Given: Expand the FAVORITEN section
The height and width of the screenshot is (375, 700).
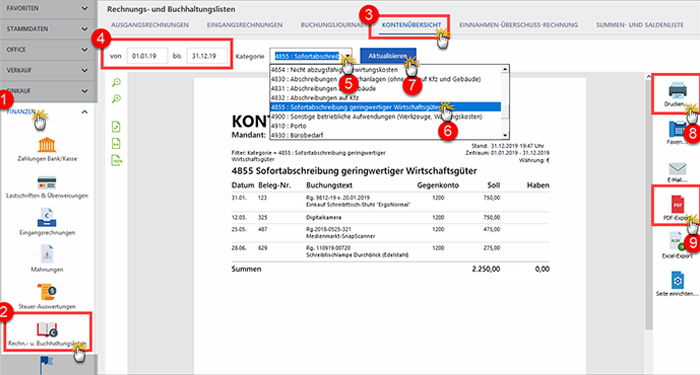Looking at the screenshot, I should click(x=84, y=8).
